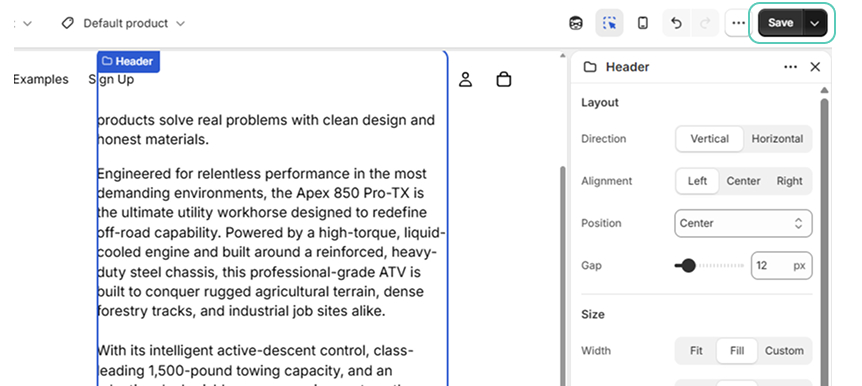The height and width of the screenshot is (386, 862).
Task: Click the text 'honest materials.'
Action: coord(153,140)
